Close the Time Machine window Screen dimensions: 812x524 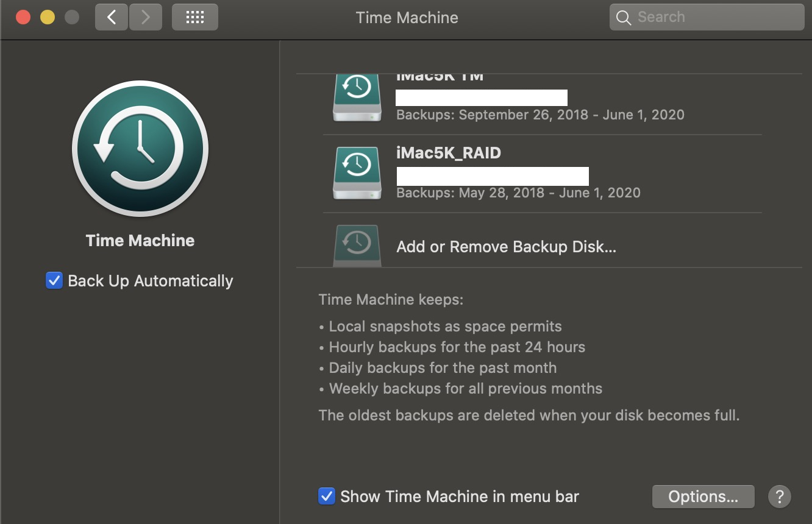tap(23, 17)
